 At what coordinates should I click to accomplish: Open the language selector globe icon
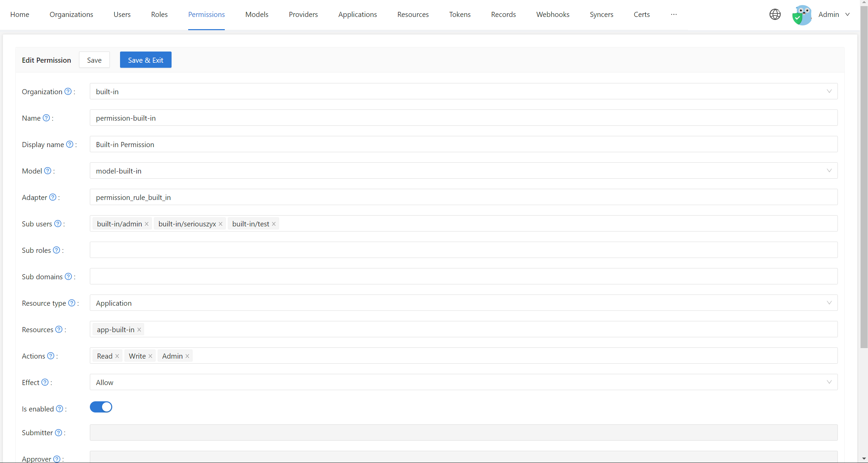click(775, 14)
